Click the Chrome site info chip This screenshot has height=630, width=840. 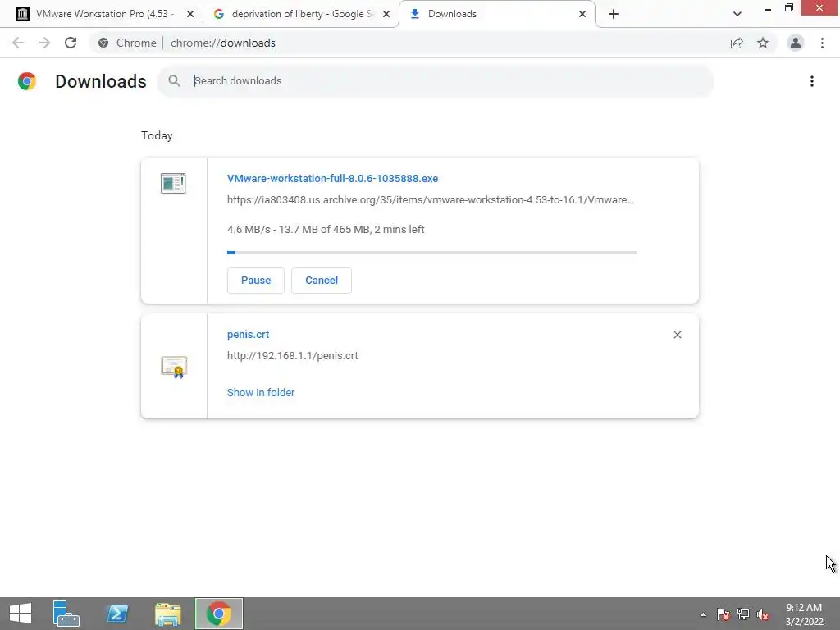127,43
